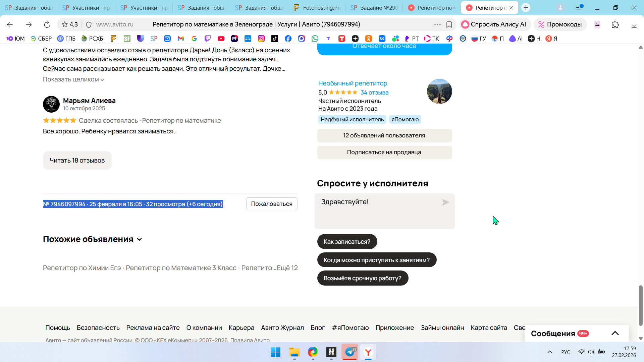Screen dimensions: 644x362
Task: Open the YouTube bookmark icon
Action: [x=221, y=39]
